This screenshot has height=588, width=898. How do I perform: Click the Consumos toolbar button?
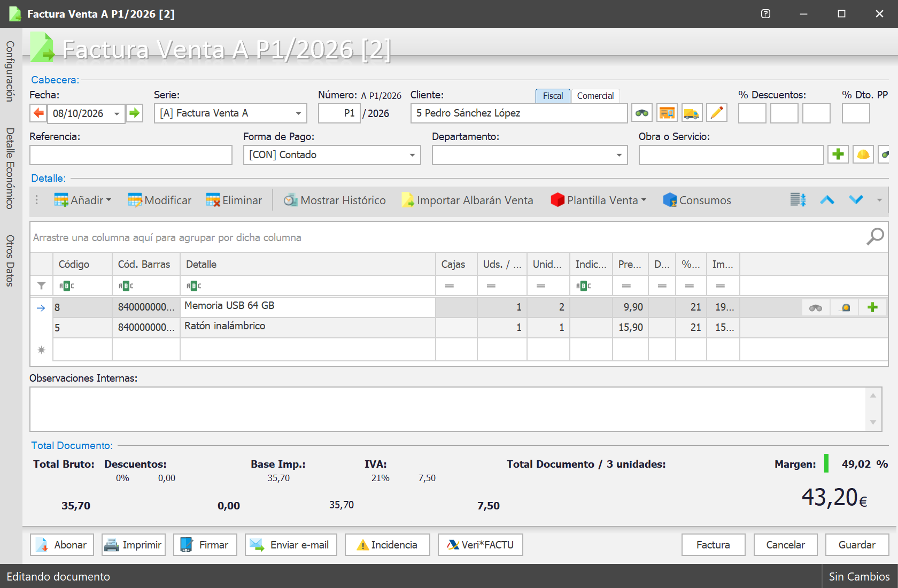[x=697, y=200]
